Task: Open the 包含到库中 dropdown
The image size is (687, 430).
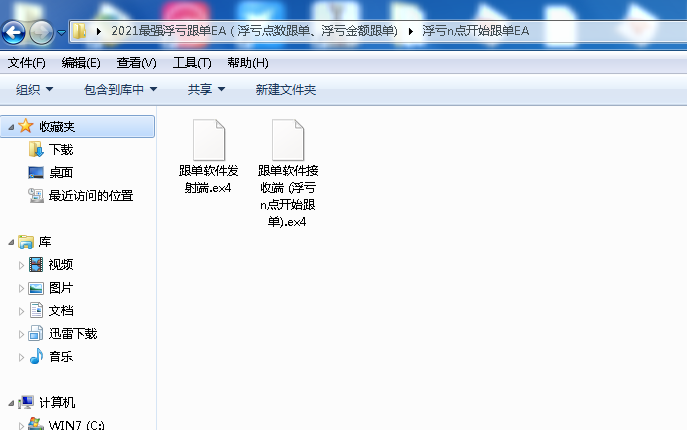Action: tap(120, 89)
